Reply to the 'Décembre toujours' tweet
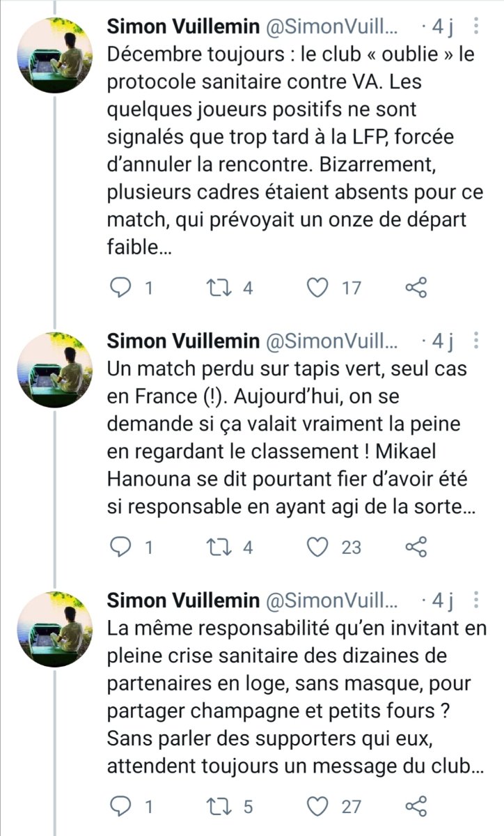Image resolution: width=504 pixels, height=836 pixels. coord(123,288)
